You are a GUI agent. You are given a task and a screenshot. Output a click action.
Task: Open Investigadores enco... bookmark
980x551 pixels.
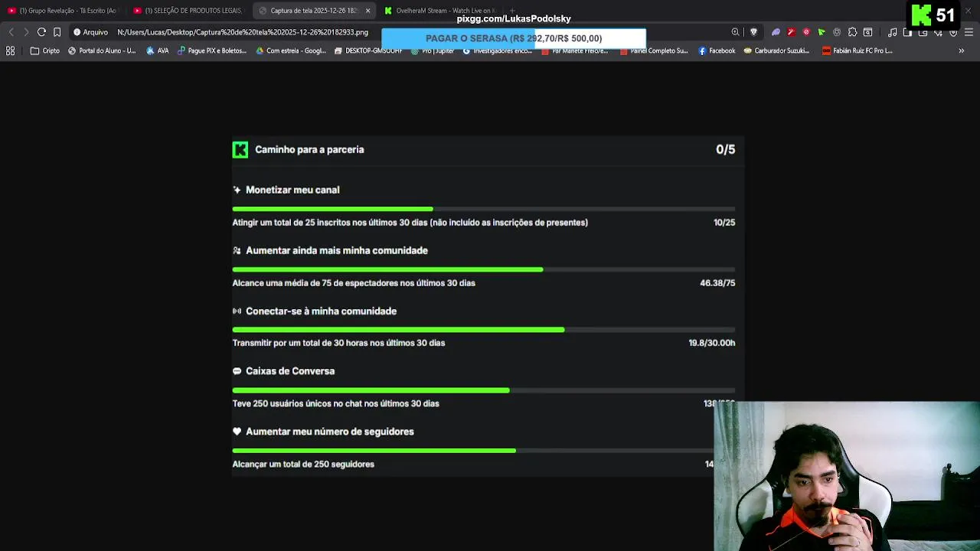point(498,51)
